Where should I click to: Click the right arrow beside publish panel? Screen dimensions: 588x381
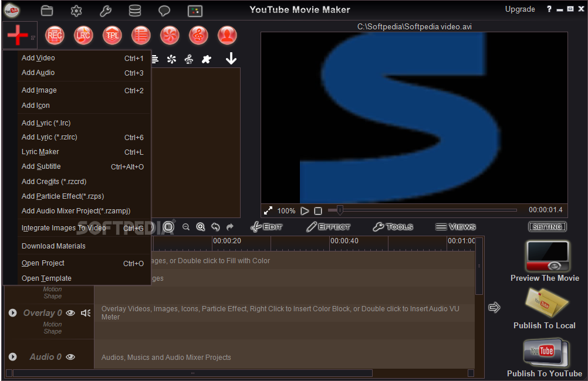(x=494, y=308)
